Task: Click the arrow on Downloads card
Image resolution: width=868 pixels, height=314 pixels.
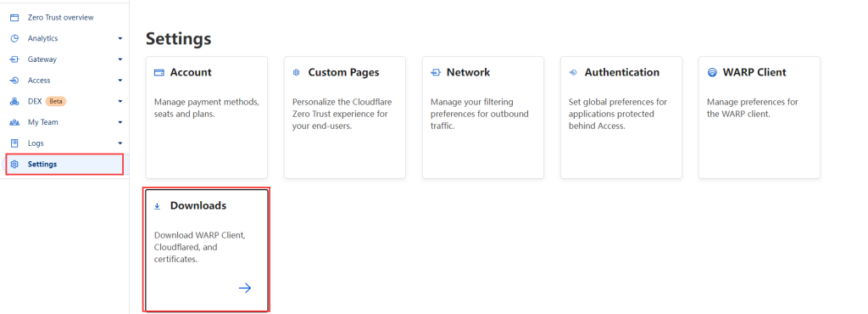Action: 245,288
